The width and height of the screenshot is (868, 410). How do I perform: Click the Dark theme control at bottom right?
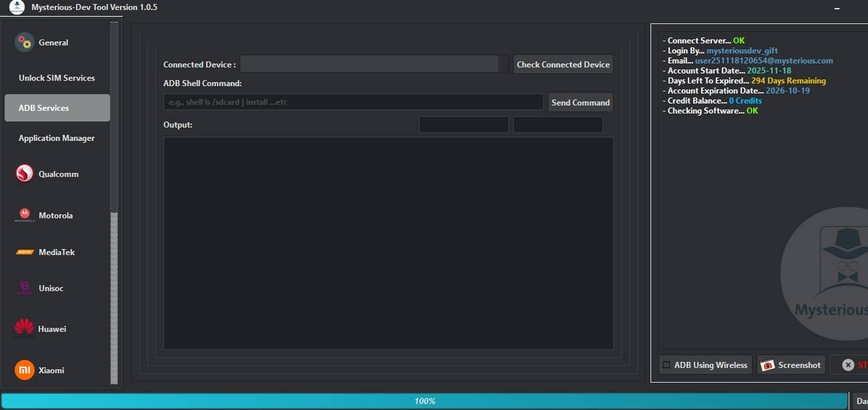(863, 401)
